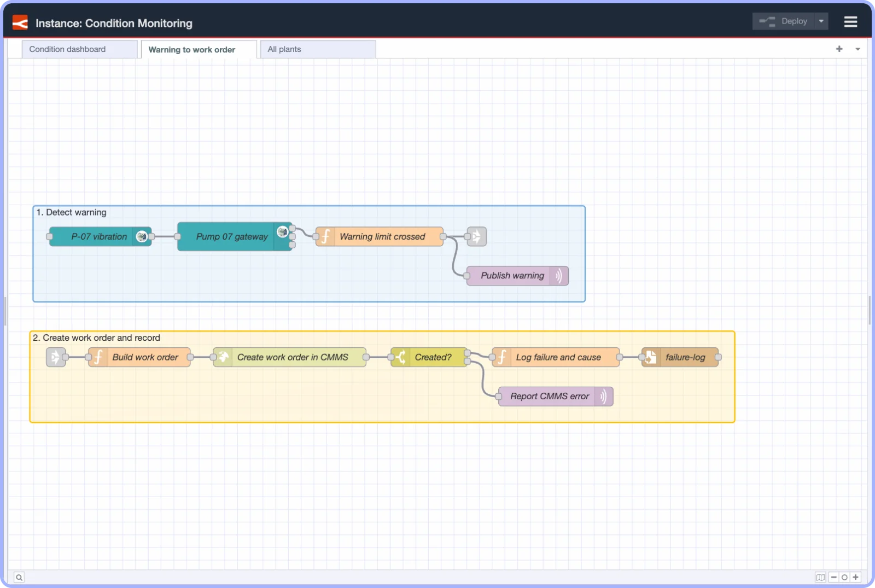Click the Create work order in CMMS request icon

(x=223, y=357)
